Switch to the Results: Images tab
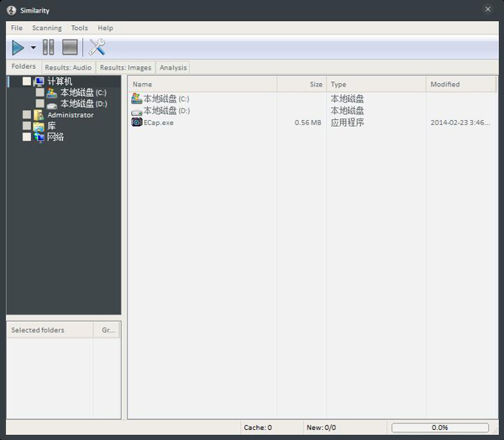504x440 pixels. 126,67
